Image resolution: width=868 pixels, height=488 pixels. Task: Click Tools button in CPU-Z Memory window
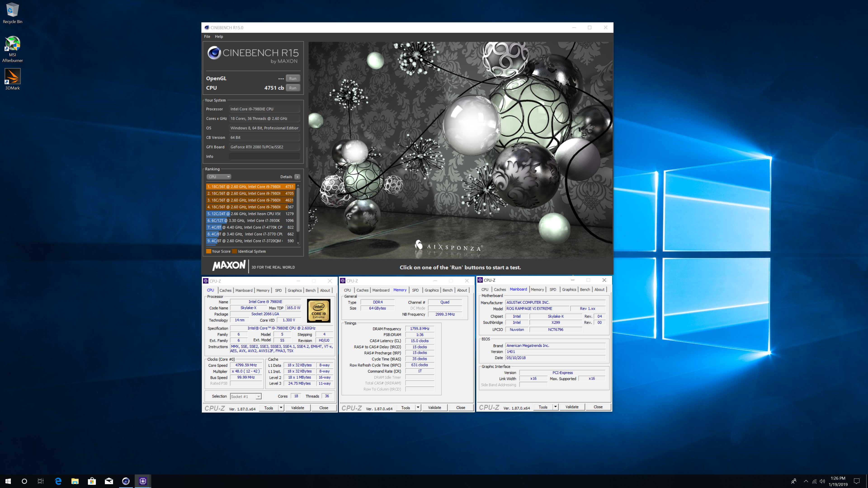[406, 408]
